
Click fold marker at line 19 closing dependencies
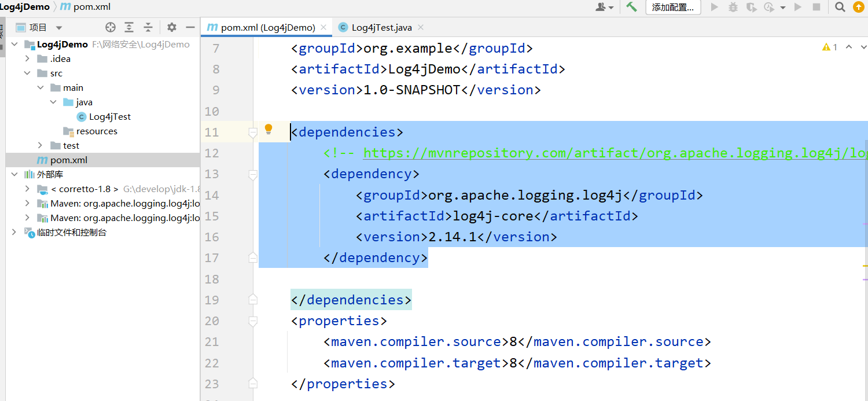(x=253, y=300)
